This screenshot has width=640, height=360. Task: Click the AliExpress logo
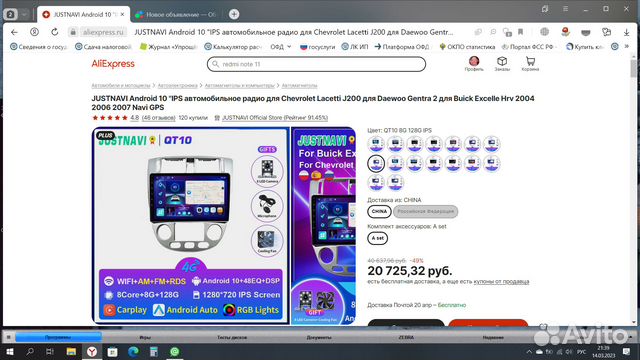click(x=113, y=64)
